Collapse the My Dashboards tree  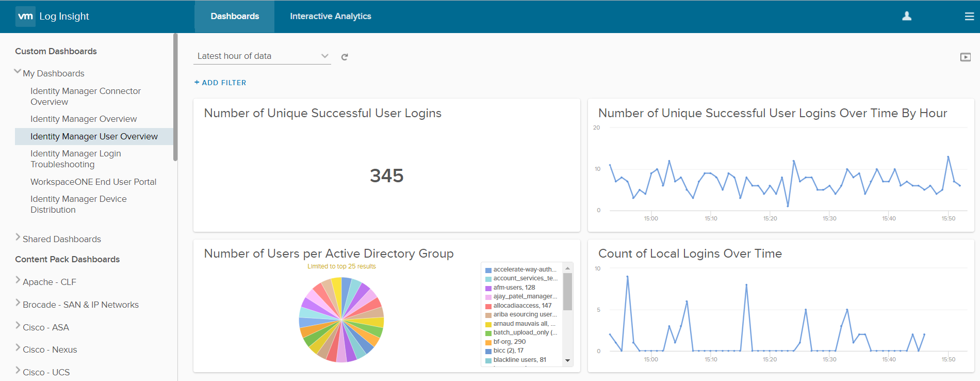click(18, 72)
